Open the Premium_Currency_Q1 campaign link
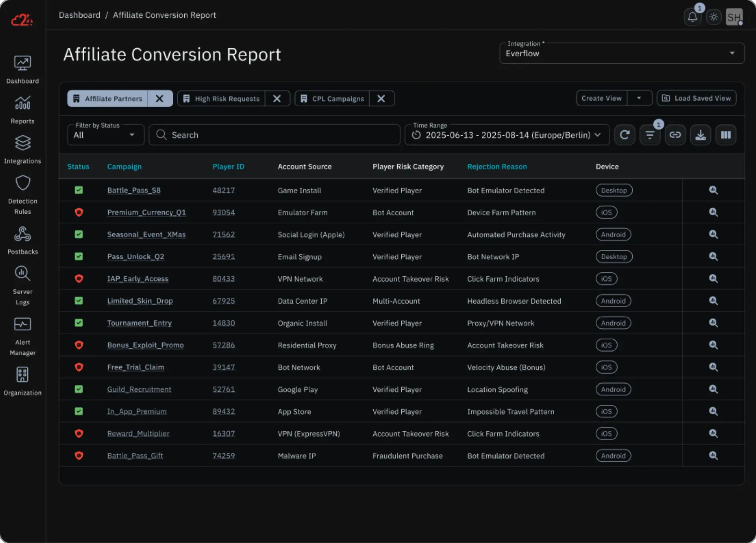 click(x=146, y=213)
